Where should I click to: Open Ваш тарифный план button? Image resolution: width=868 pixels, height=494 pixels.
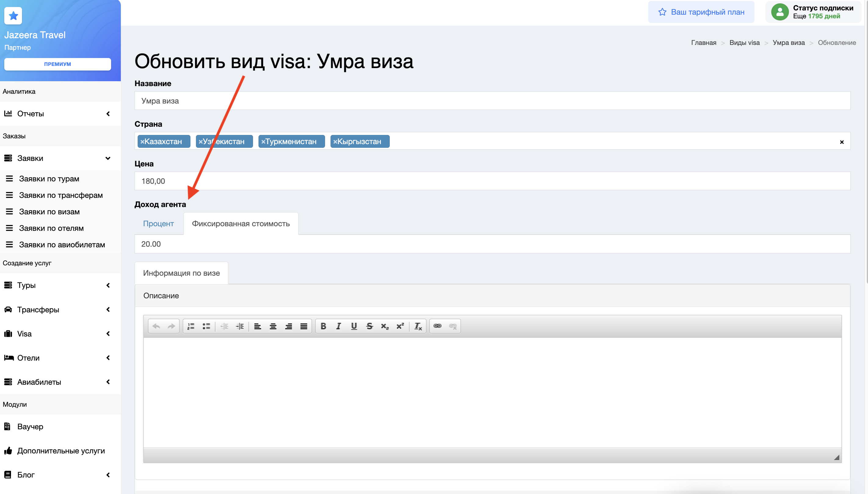pyautogui.click(x=701, y=12)
